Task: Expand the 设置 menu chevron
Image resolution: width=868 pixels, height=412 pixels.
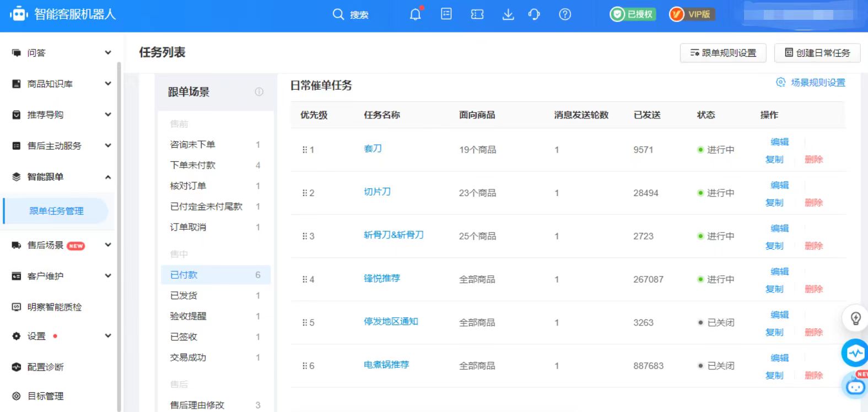Action: click(x=108, y=335)
